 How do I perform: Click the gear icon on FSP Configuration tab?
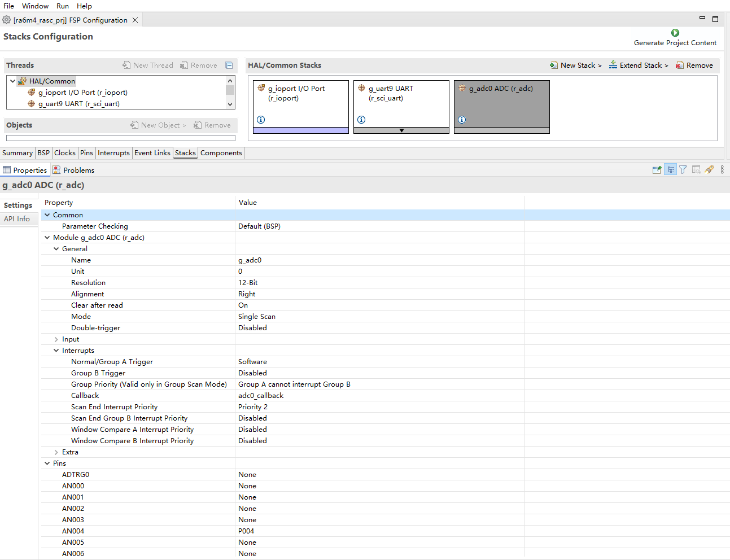click(7, 20)
